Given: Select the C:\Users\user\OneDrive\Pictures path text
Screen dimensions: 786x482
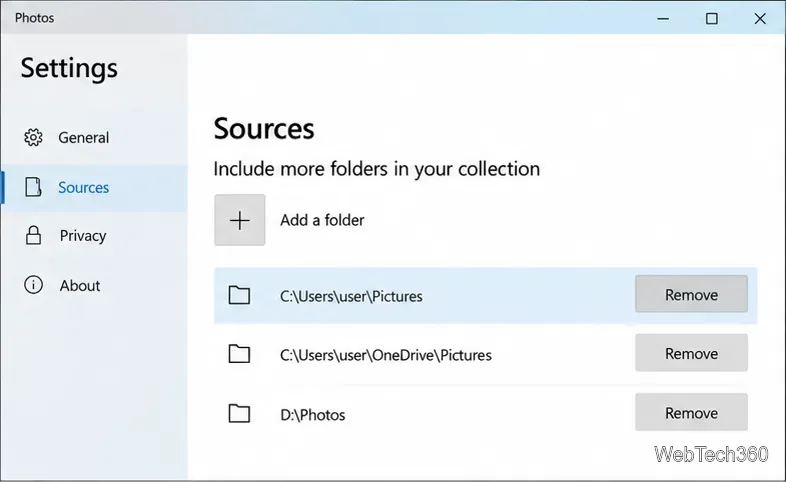Looking at the screenshot, I should (385, 355).
